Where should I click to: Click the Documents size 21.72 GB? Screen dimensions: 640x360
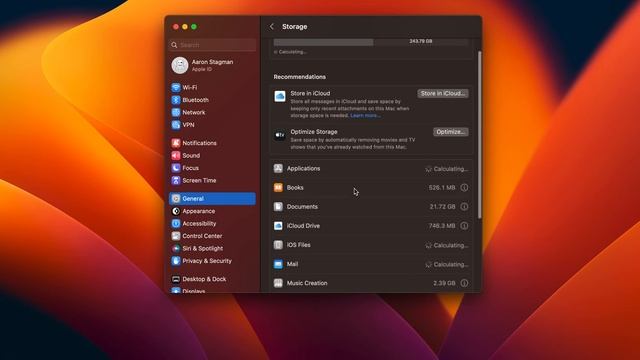(x=442, y=207)
